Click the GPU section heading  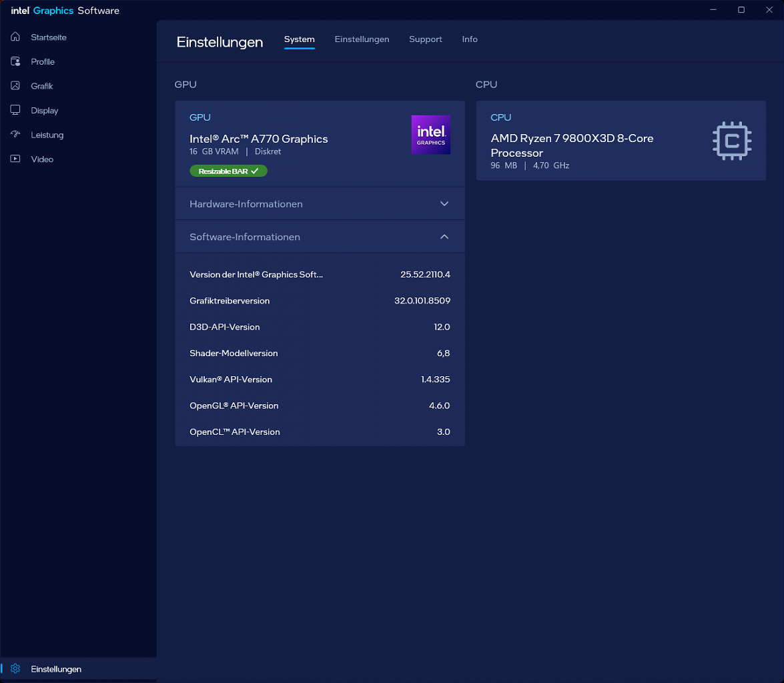tap(185, 85)
